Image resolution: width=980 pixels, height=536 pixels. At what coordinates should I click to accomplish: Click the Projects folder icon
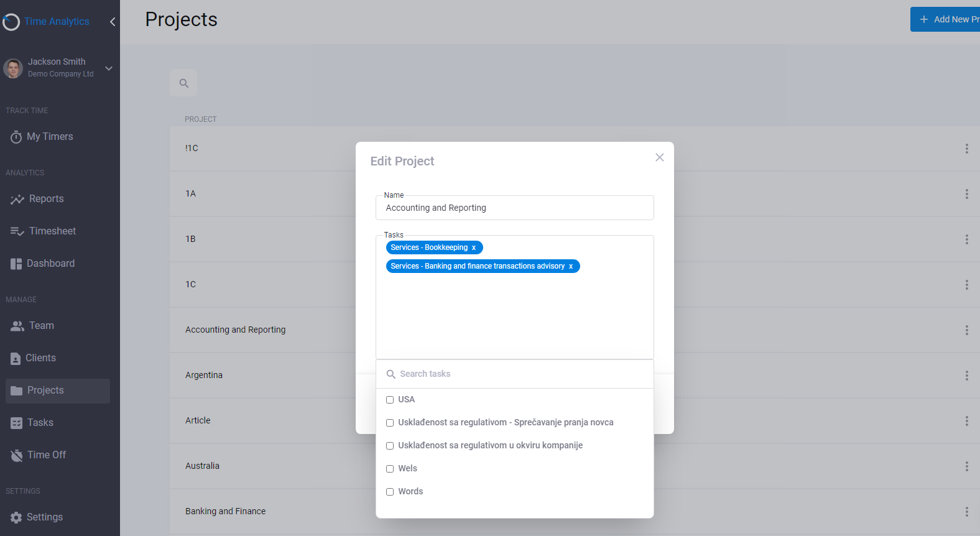click(x=17, y=390)
